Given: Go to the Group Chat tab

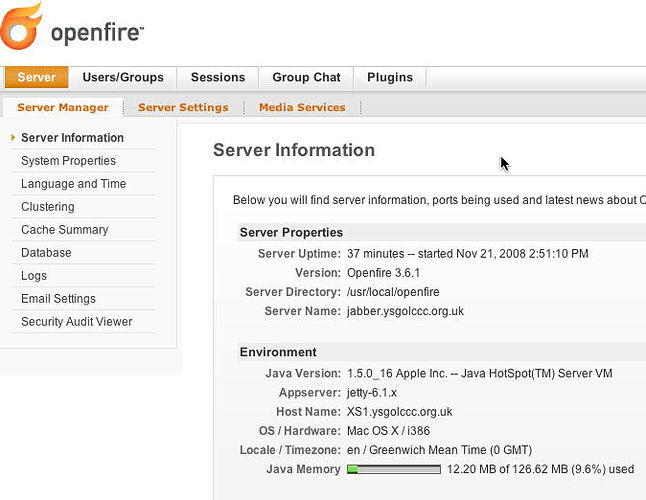Looking at the screenshot, I should pos(306,77).
